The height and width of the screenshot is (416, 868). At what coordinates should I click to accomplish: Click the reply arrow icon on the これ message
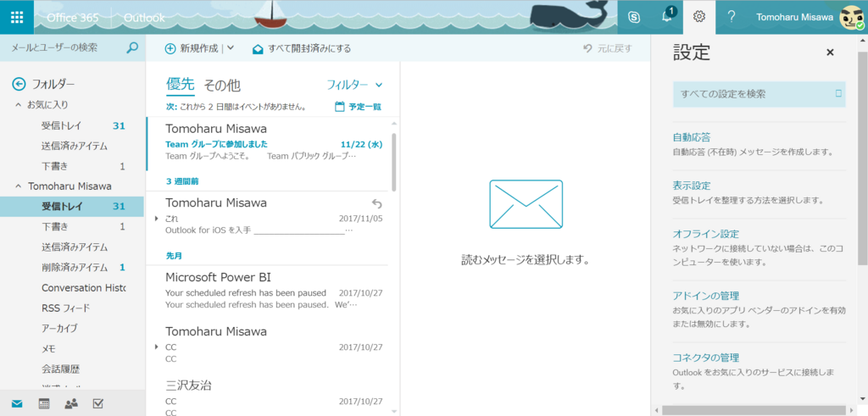point(376,203)
